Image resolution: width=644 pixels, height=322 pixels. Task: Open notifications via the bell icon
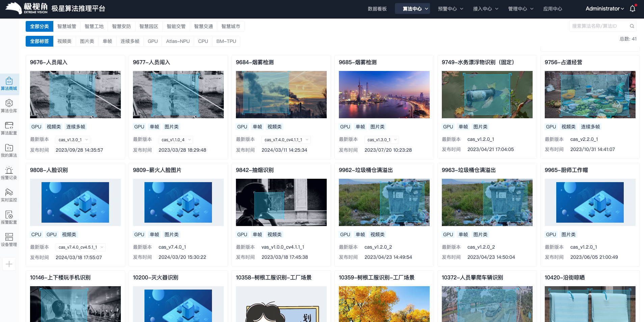point(632,8)
